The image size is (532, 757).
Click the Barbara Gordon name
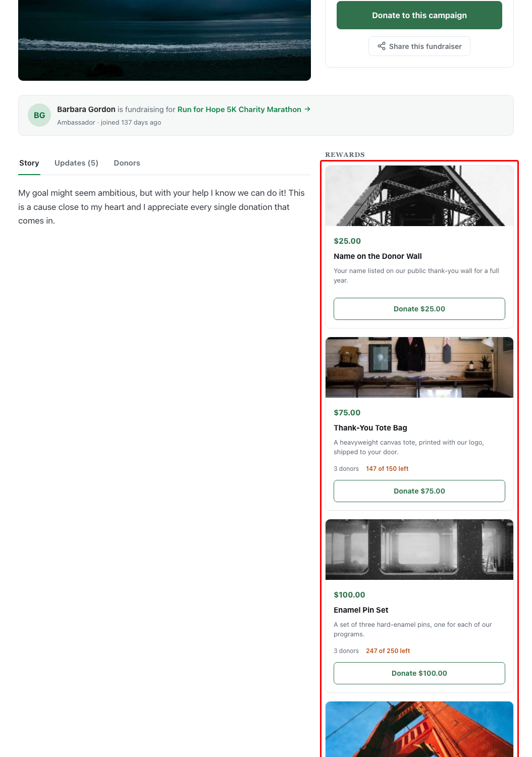tap(86, 110)
